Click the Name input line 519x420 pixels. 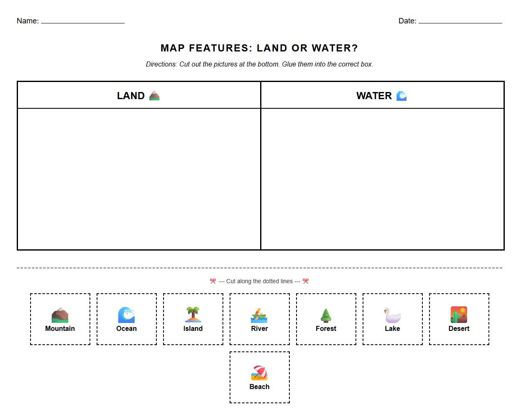(x=82, y=22)
